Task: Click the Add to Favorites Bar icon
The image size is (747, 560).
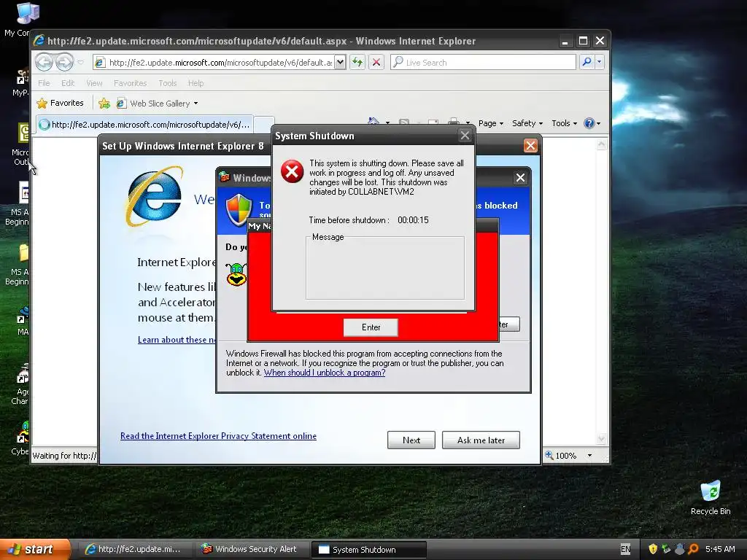Action: [x=104, y=104]
